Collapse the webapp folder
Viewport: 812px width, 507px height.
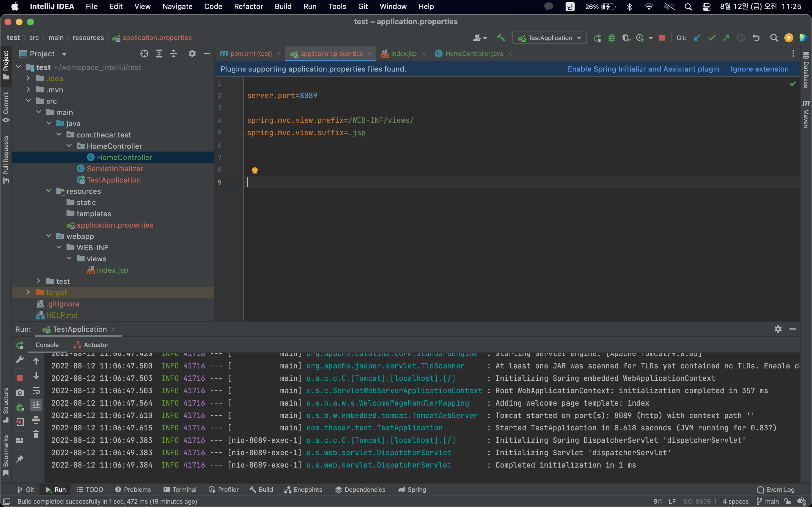[x=49, y=236]
